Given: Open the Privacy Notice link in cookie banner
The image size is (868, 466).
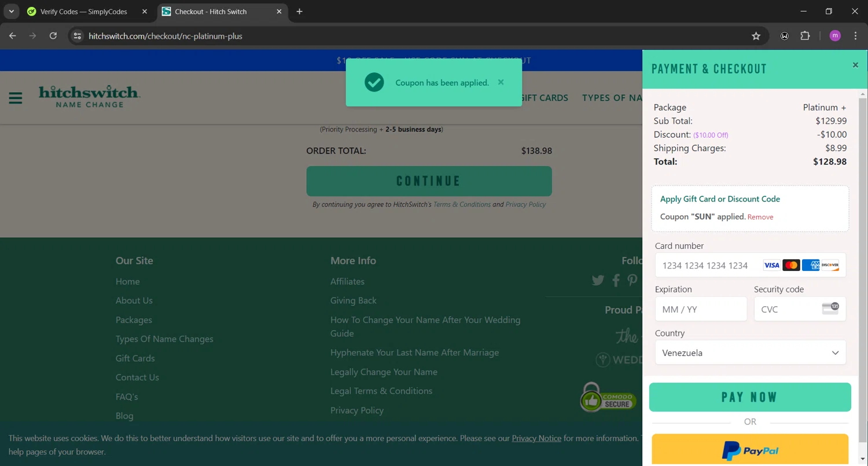Looking at the screenshot, I should [536, 438].
